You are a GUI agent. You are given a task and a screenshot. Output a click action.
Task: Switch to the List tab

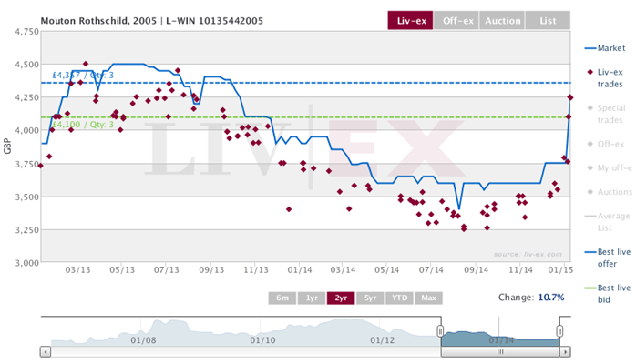pos(548,21)
